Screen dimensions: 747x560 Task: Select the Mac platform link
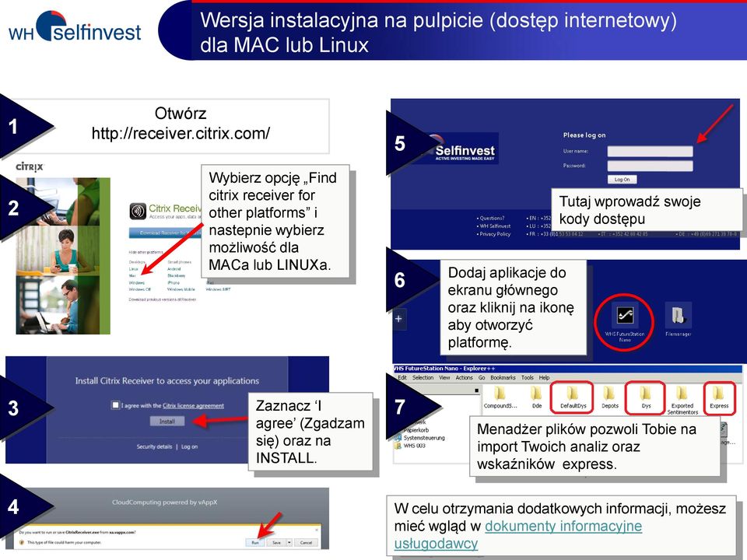pos(132,275)
